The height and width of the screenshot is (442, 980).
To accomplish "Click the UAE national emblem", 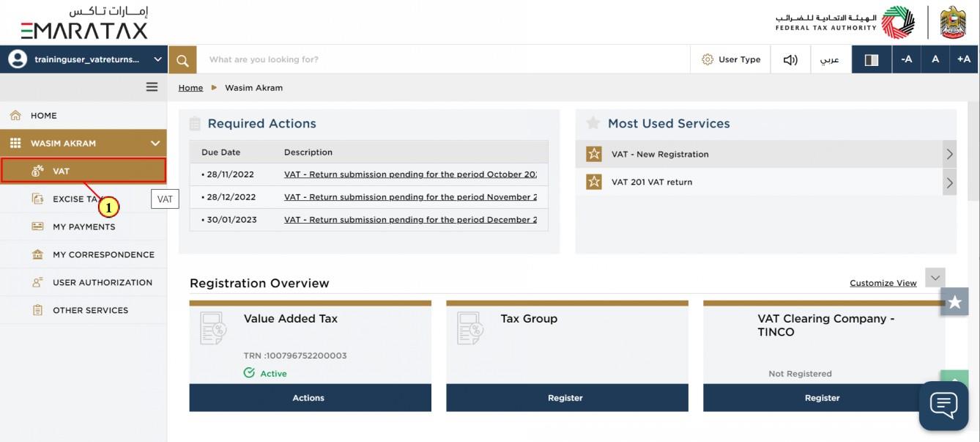I will tap(953, 22).
